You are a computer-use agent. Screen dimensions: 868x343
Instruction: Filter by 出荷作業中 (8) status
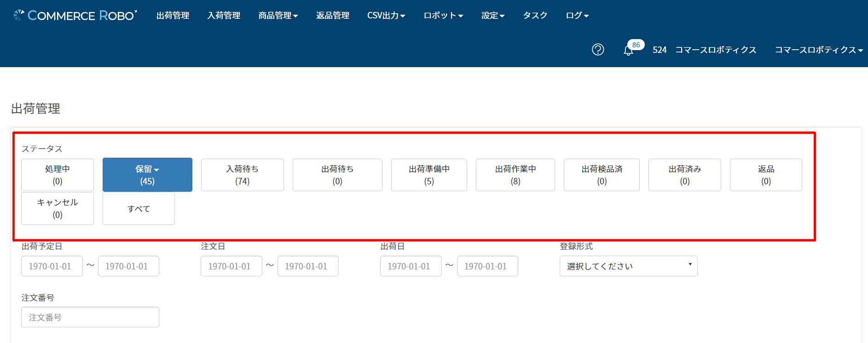coord(515,175)
